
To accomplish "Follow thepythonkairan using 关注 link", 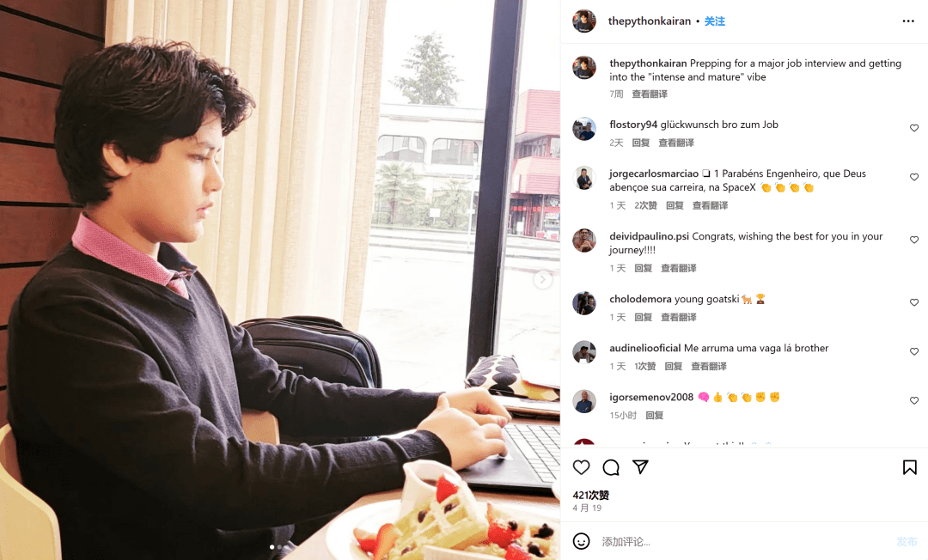I will click(714, 21).
